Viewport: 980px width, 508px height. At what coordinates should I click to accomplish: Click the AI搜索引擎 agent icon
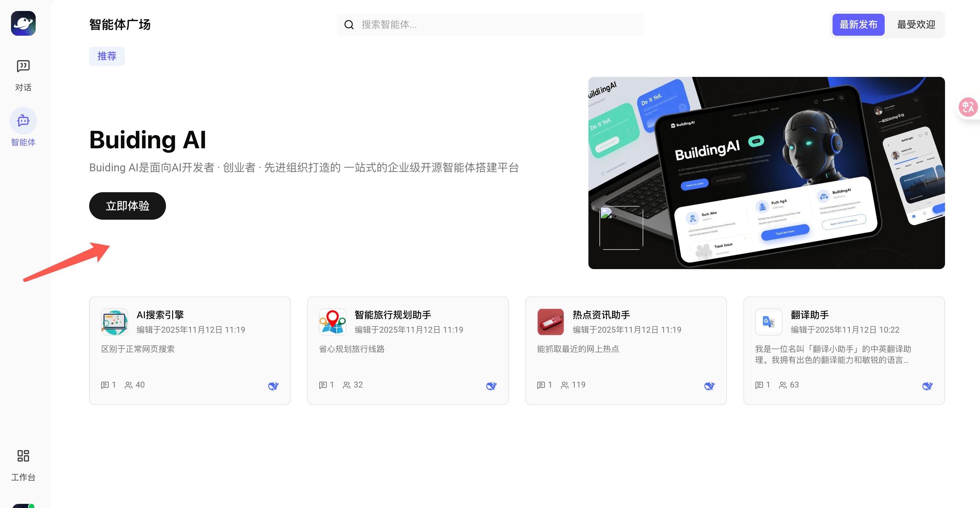[x=114, y=322]
